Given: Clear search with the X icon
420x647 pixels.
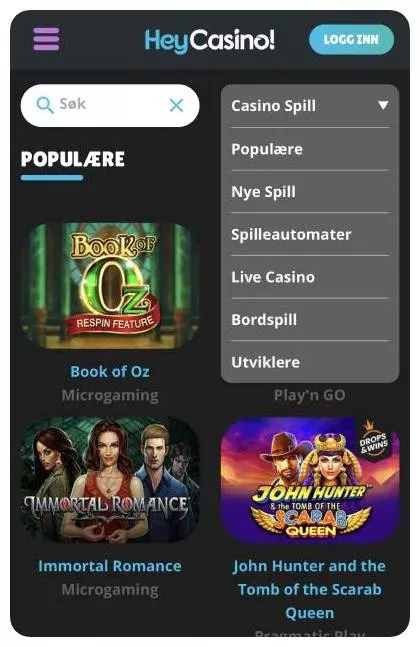Looking at the screenshot, I should click(x=177, y=105).
